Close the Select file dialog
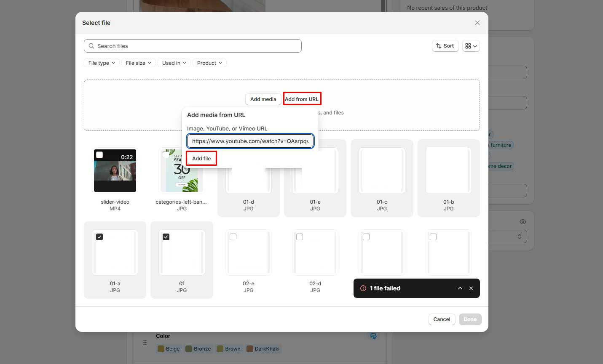603x364 pixels. 477,23
